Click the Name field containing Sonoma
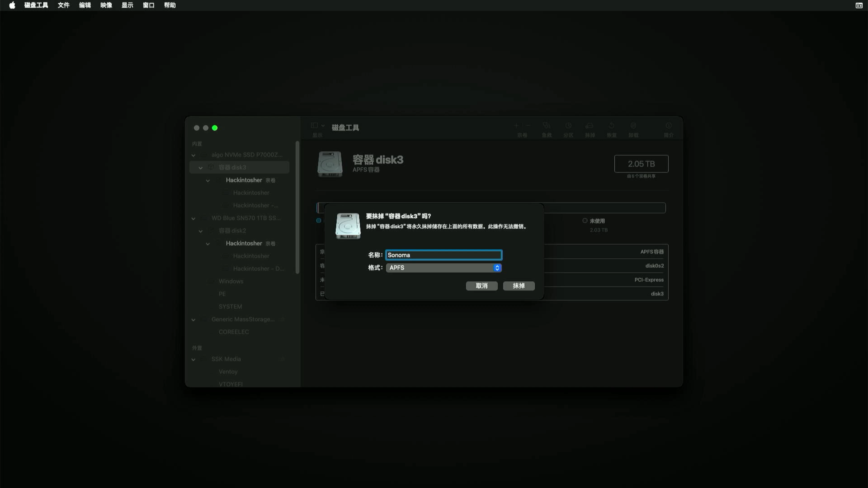 coord(443,255)
